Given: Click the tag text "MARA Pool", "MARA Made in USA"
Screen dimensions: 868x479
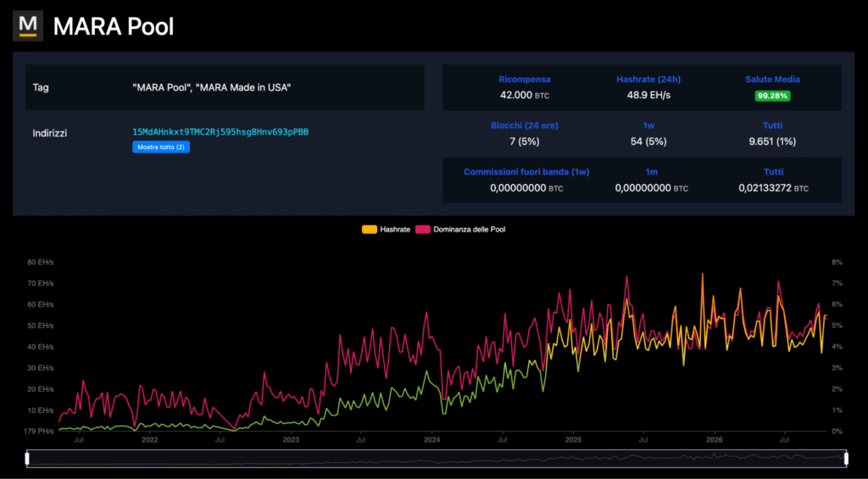Looking at the screenshot, I should [x=211, y=87].
